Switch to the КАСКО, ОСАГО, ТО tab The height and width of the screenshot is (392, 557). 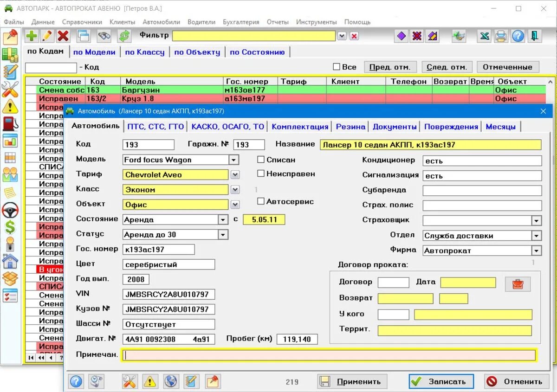click(227, 127)
